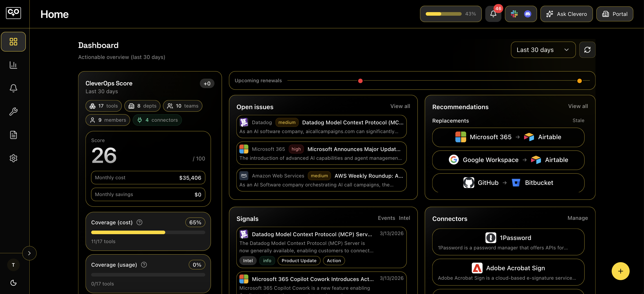This screenshot has width=644, height=294.
Task: Click the red upcoming renewals timeline dot
Action: (x=360, y=81)
